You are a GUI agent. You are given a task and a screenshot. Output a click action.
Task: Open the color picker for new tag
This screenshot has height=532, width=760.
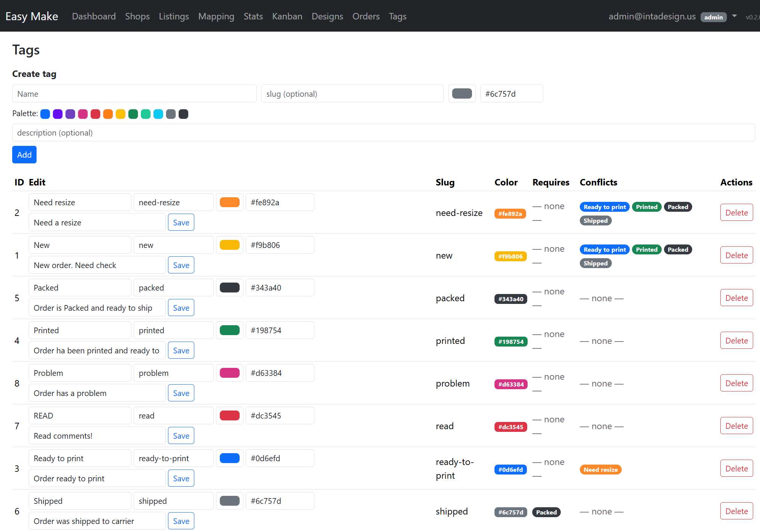coord(462,94)
